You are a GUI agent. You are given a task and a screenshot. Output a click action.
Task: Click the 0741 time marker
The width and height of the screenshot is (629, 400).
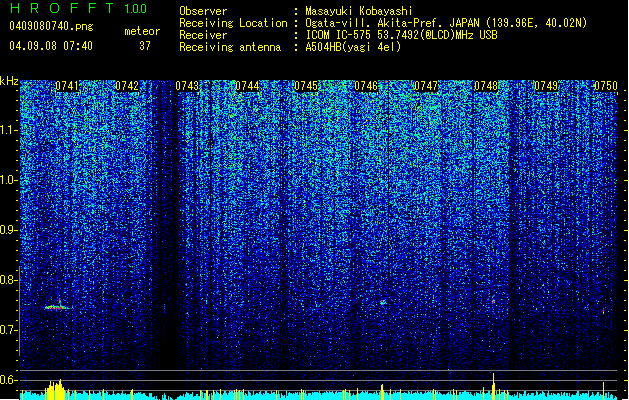tap(67, 86)
